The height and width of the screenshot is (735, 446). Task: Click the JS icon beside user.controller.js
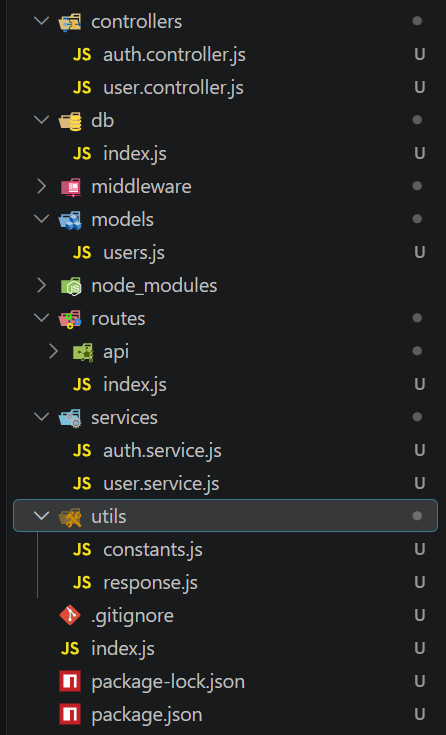(x=82, y=88)
